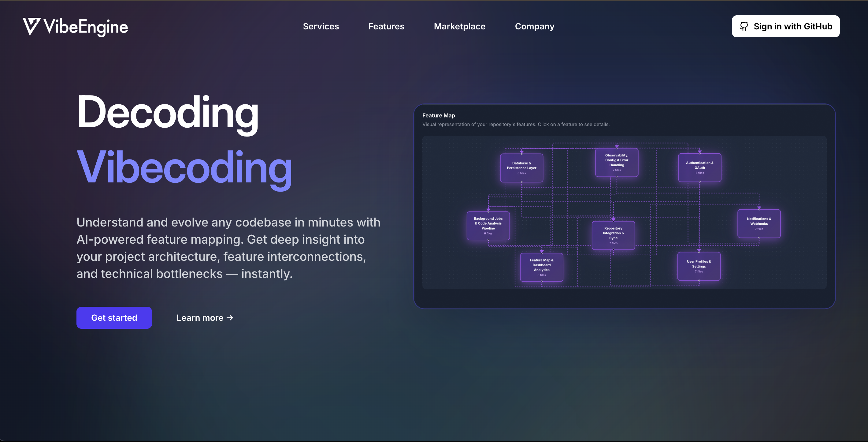This screenshot has height=442, width=868.
Task: Open the Features nav item
Action: click(x=386, y=26)
